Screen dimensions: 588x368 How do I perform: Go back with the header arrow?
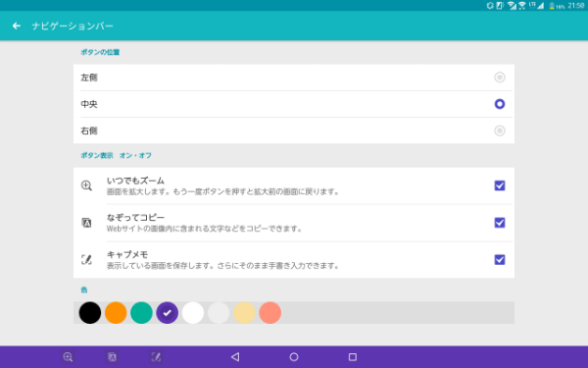coord(17,26)
